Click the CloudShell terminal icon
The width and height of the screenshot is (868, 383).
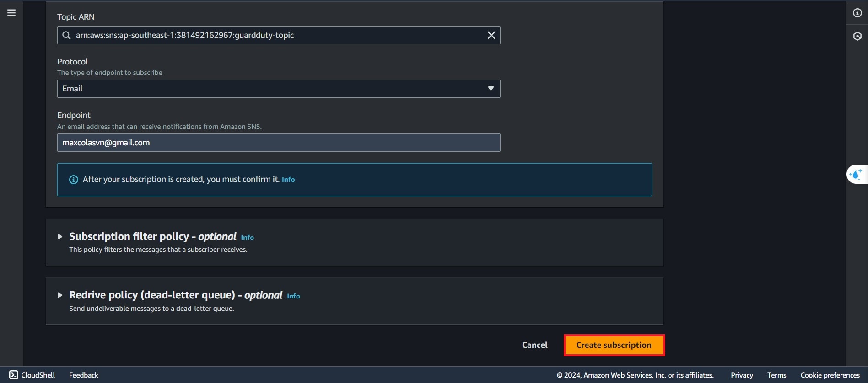tap(14, 375)
